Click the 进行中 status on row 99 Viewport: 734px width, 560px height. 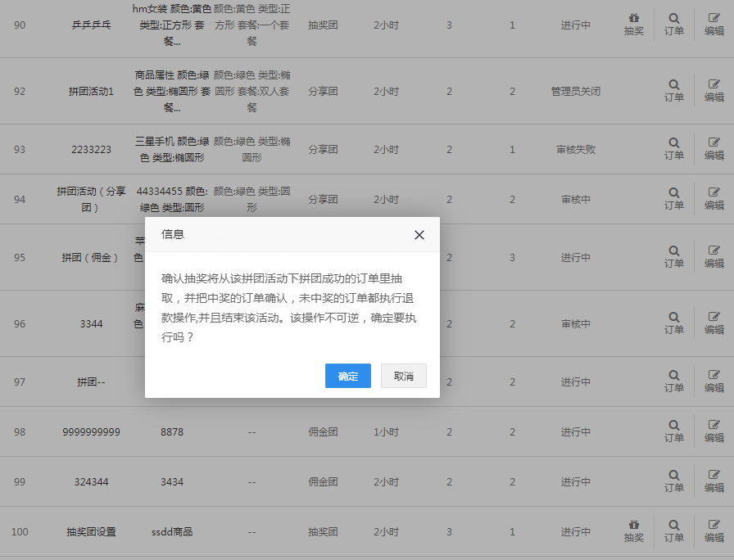pyautogui.click(x=575, y=481)
